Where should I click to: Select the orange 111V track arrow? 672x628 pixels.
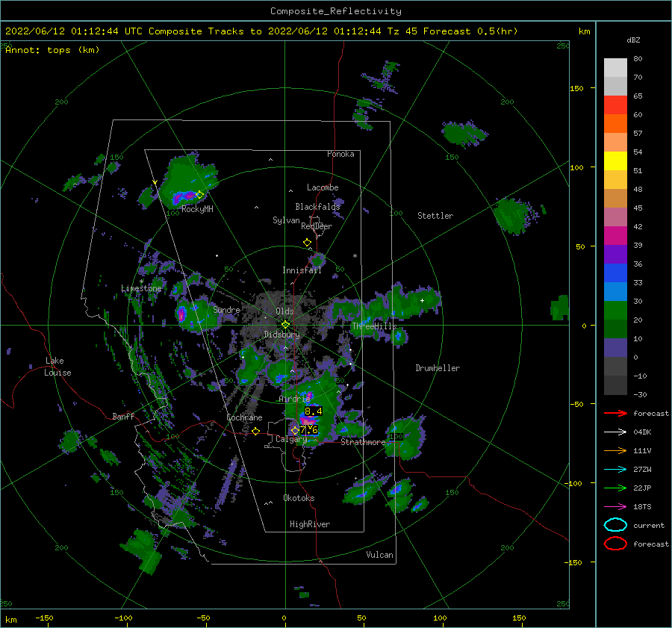coord(615,450)
